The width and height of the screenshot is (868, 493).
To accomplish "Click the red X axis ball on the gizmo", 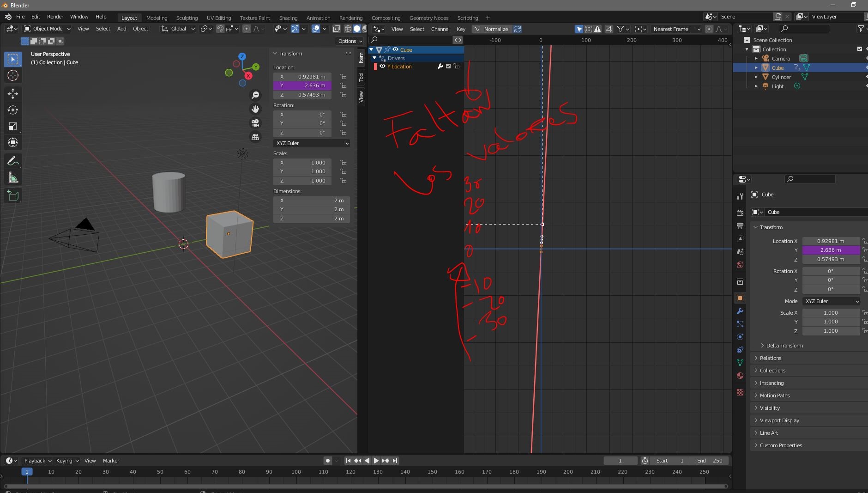I will 248,76.
